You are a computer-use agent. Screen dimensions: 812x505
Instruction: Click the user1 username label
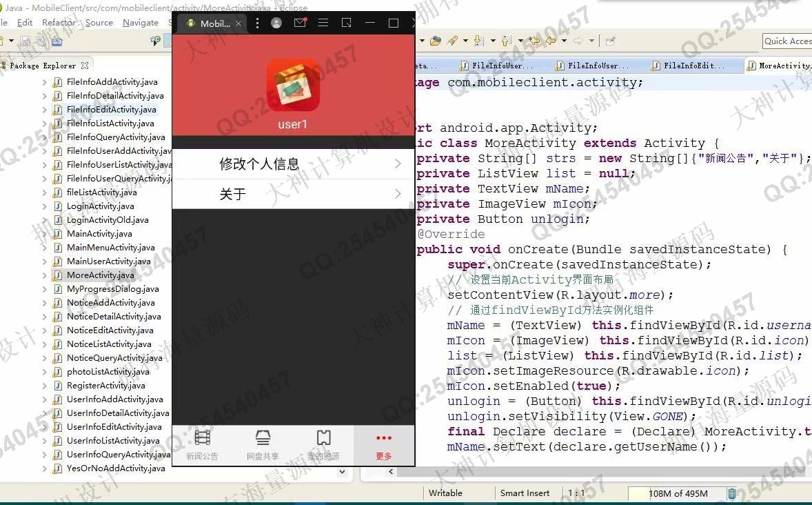coord(292,124)
